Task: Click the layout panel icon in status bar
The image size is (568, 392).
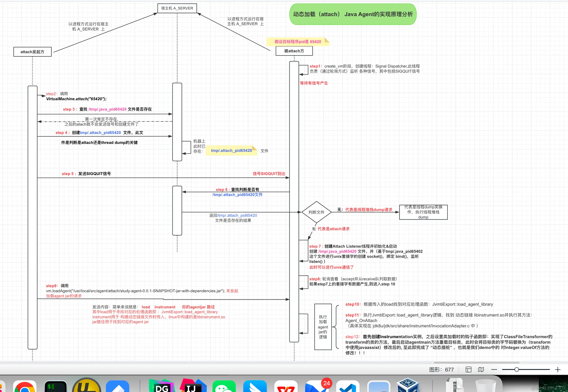Action: 468,369
